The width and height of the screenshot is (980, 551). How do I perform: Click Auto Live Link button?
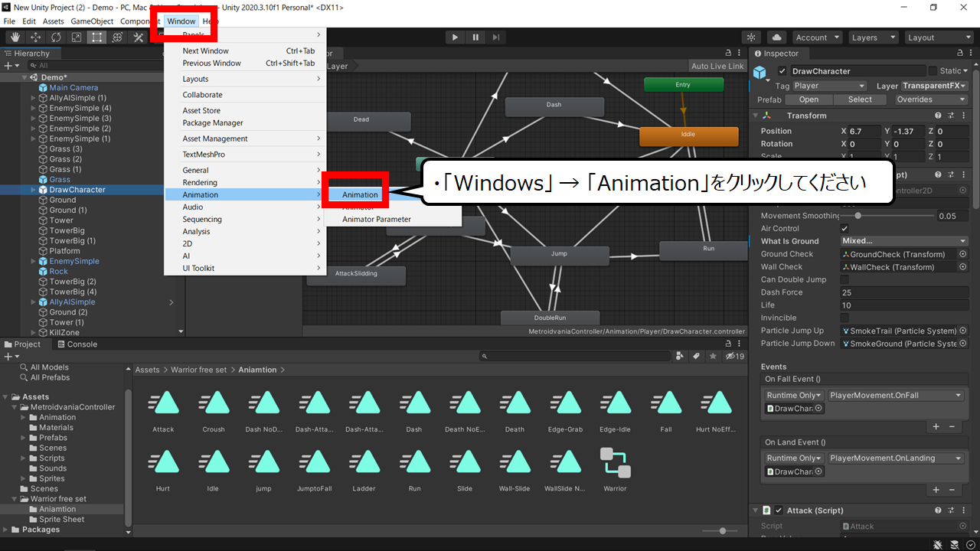tap(717, 66)
